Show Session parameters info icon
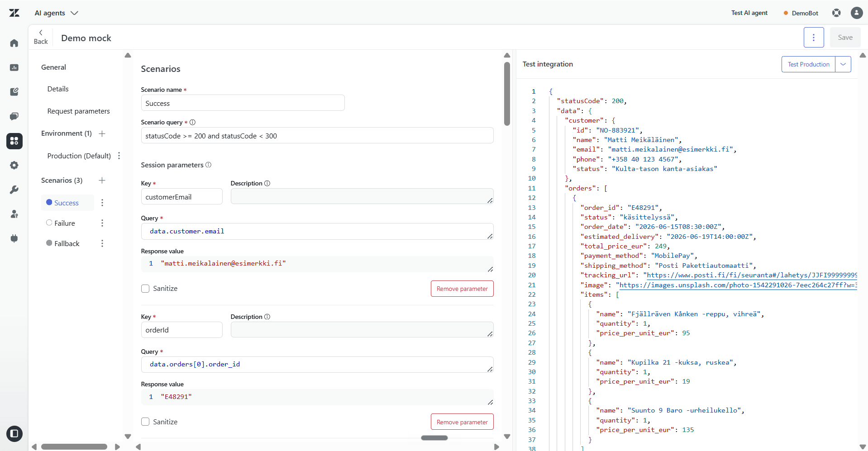Viewport: 868px width, 451px height. [209, 165]
